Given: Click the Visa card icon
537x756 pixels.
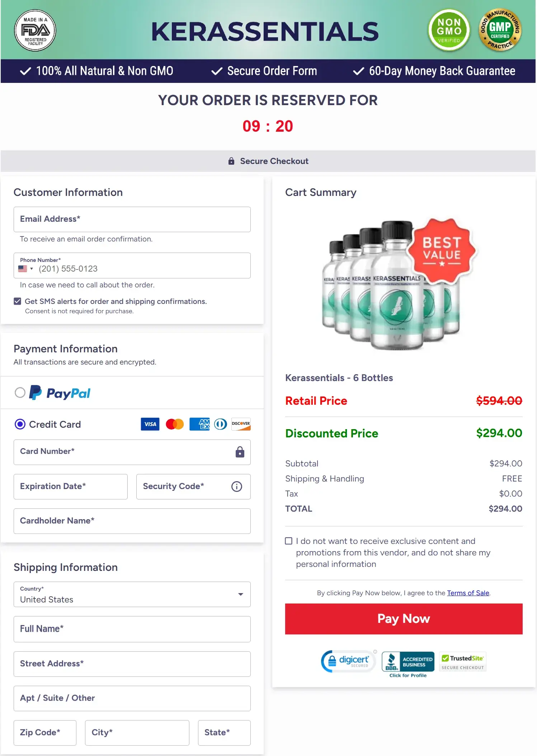Looking at the screenshot, I should (150, 424).
